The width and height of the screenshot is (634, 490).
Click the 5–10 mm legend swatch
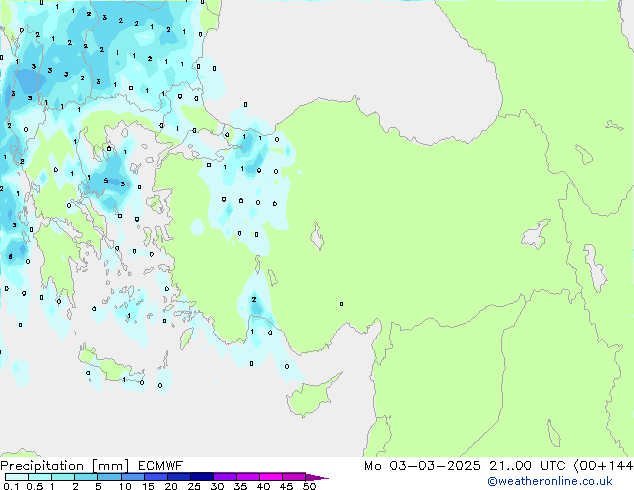[x=109, y=477]
